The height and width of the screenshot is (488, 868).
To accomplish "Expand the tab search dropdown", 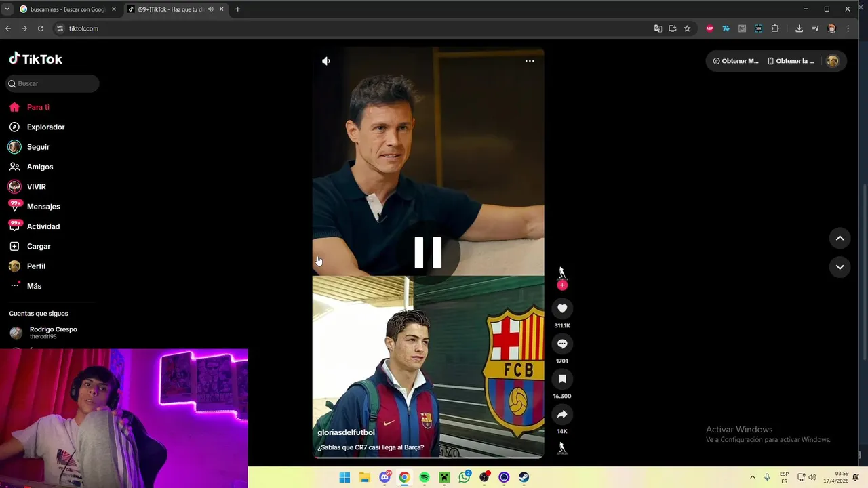I will click(7, 9).
